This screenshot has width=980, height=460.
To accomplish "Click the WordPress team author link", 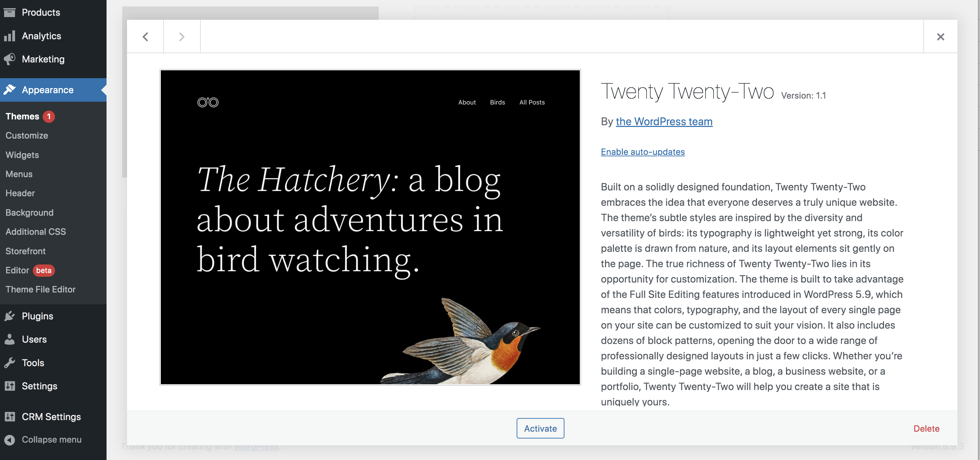I will tap(664, 120).
